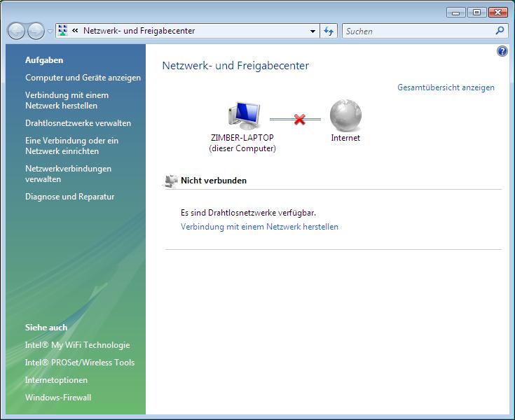515x420 pixels.
Task: Maximize the window
Action: pyautogui.click(x=476, y=13)
